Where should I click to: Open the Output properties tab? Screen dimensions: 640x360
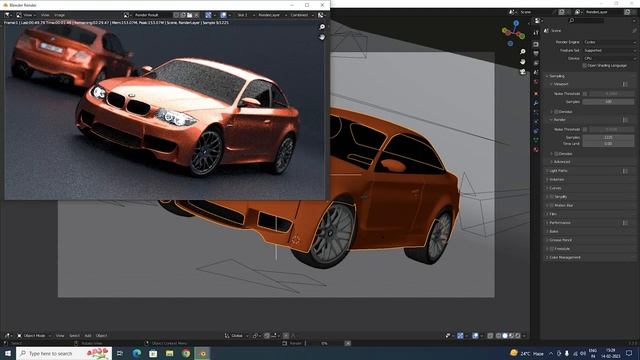tap(536, 53)
